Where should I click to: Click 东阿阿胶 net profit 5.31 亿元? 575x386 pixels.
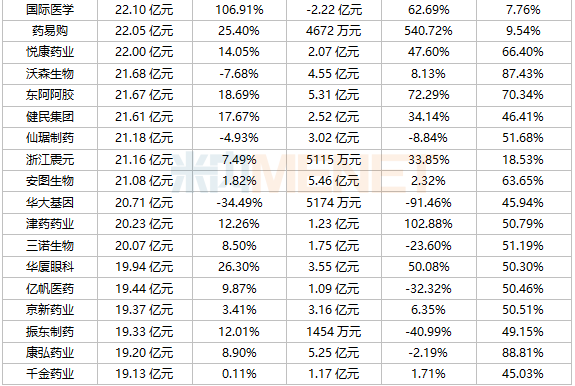(x=333, y=95)
